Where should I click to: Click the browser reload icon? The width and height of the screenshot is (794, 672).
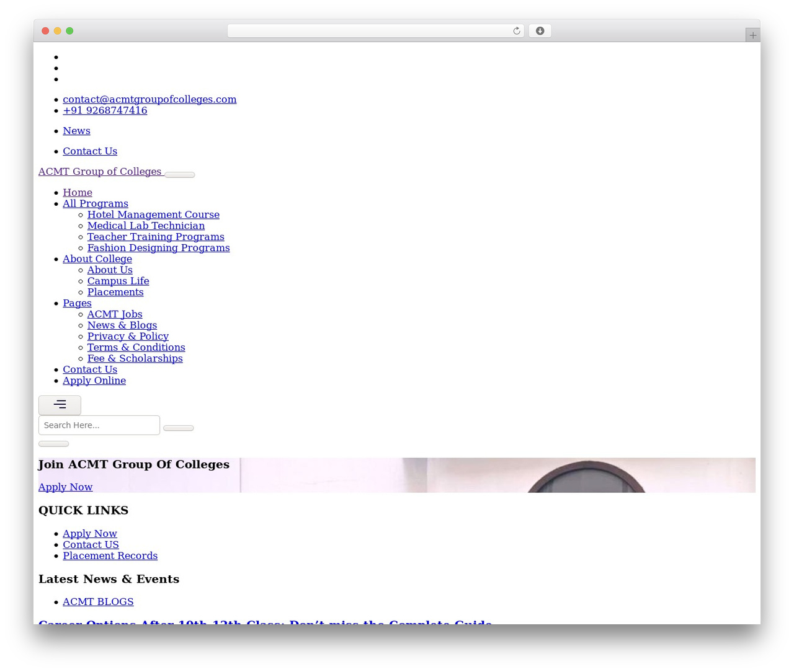(516, 31)
